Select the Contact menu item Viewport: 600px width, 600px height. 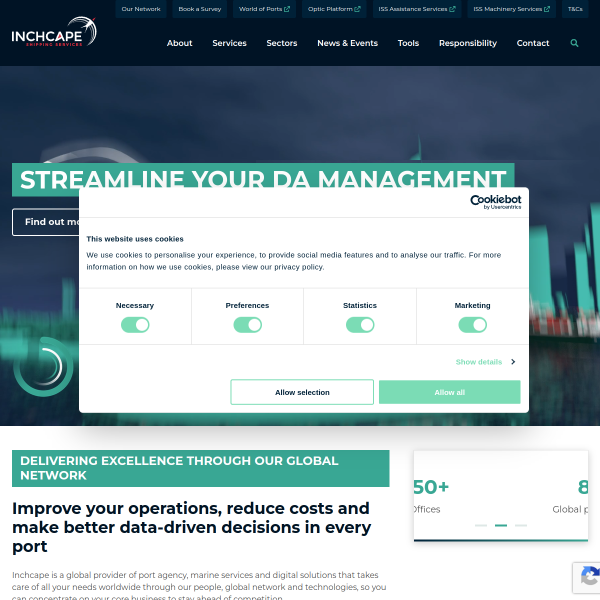tap(533, 43)
